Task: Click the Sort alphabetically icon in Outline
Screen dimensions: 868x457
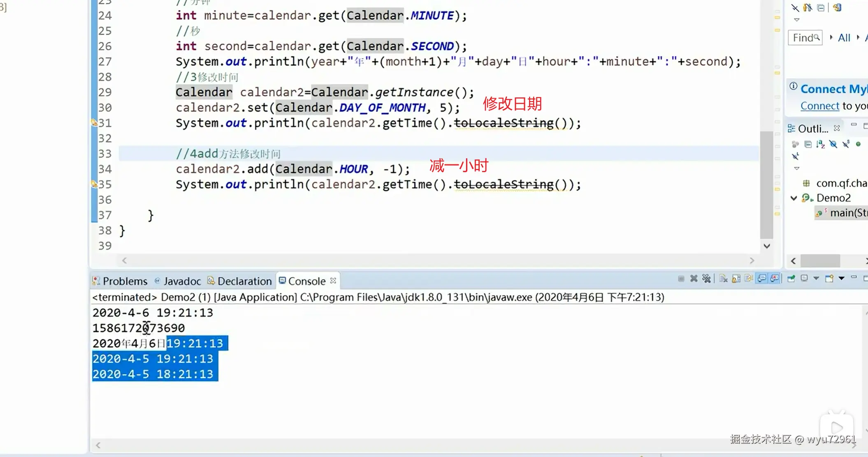Action: point(821,144)
